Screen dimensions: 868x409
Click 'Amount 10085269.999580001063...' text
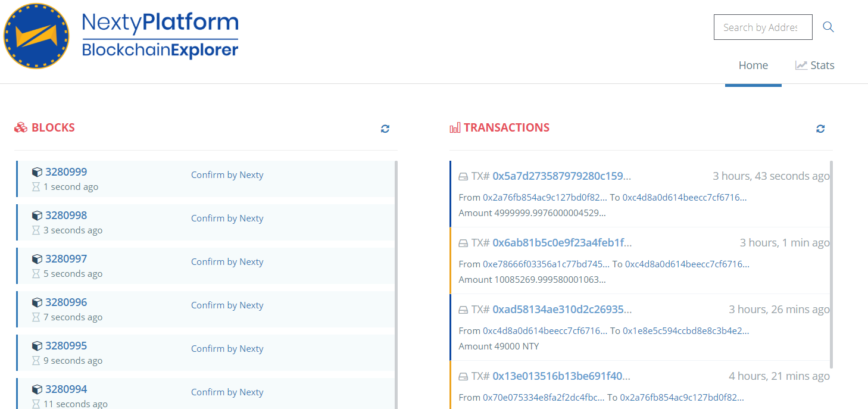coord(532,280)
